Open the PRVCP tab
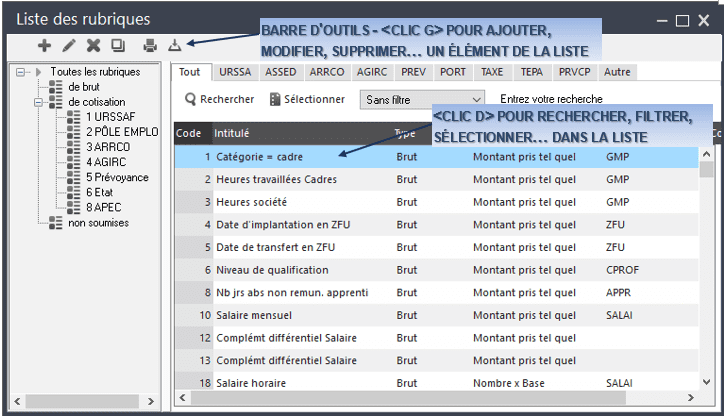 pyautogui.click(x=574, y=72)
